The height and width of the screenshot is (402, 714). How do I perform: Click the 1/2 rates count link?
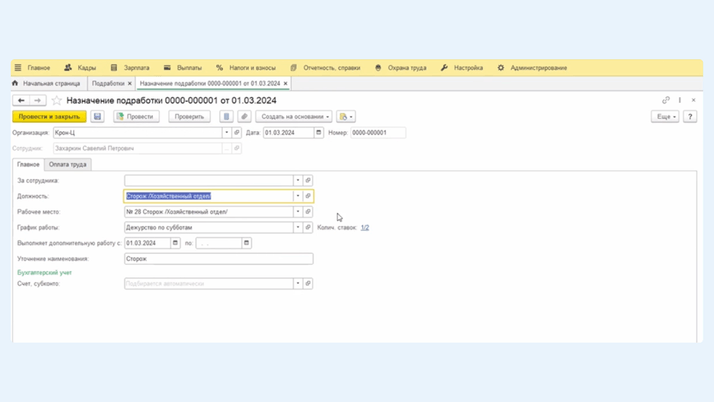365,227
